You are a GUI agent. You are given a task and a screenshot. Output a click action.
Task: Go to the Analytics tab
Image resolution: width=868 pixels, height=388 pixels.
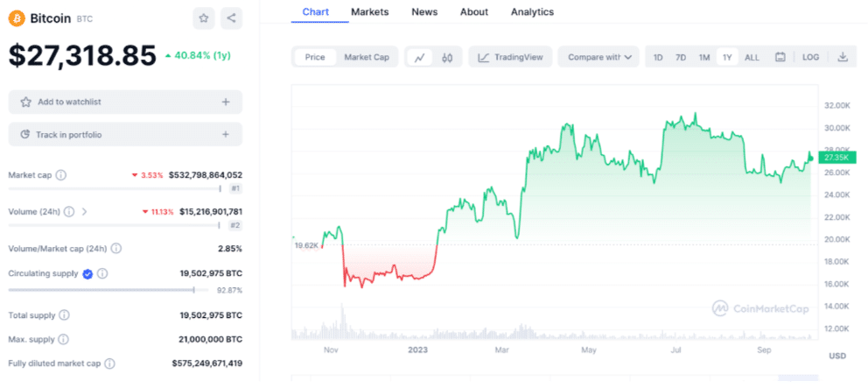pos(532,12)
